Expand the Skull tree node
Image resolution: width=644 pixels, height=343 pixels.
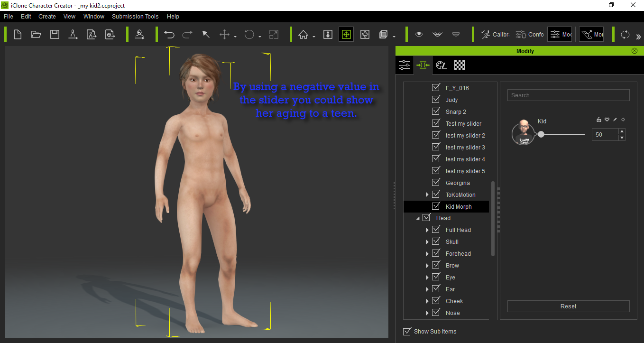pos(427,242)
